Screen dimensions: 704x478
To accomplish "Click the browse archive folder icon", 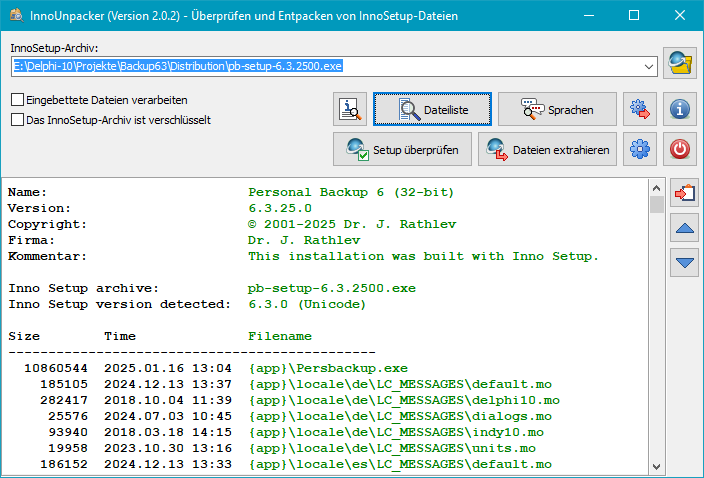I will click(x=680, y=63).
